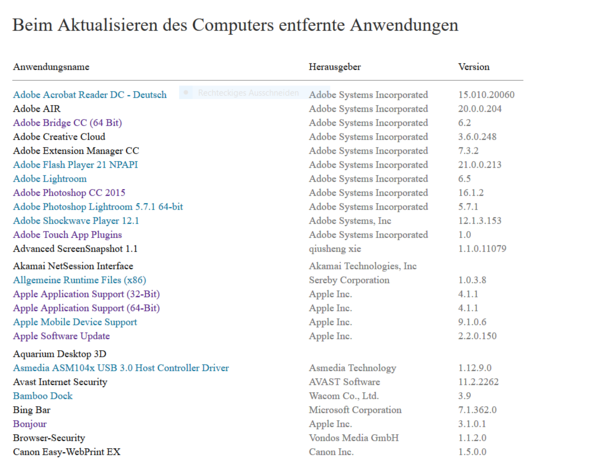Open the Apple Mobile Device Support link
This screenshot has width=590, height=464.
coord(75,322)
